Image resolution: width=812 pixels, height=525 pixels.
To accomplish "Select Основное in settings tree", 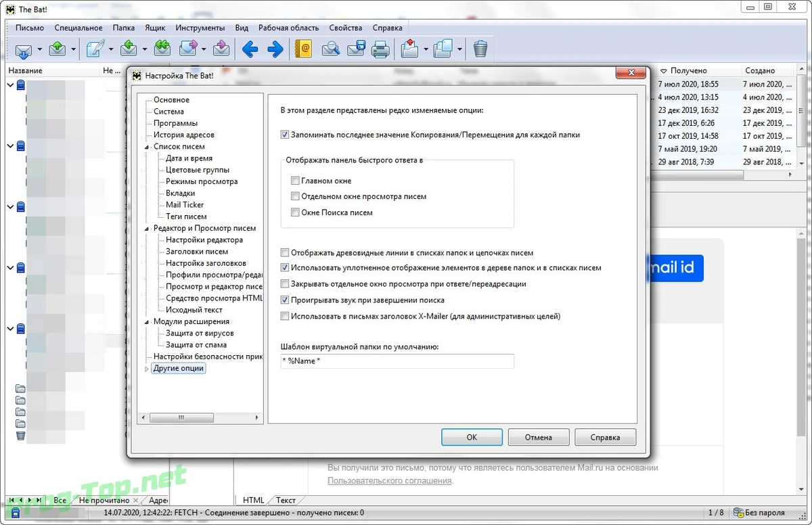I will click(171, 100).
